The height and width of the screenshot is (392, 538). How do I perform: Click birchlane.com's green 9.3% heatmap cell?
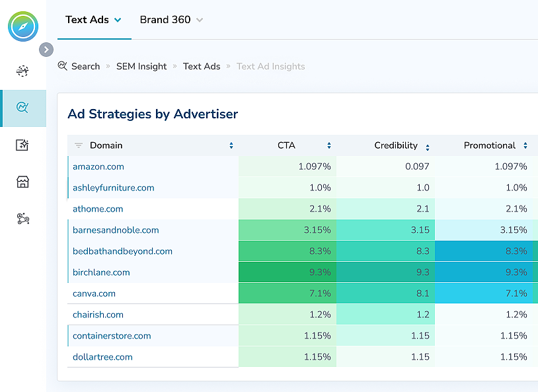click(288, 272)
